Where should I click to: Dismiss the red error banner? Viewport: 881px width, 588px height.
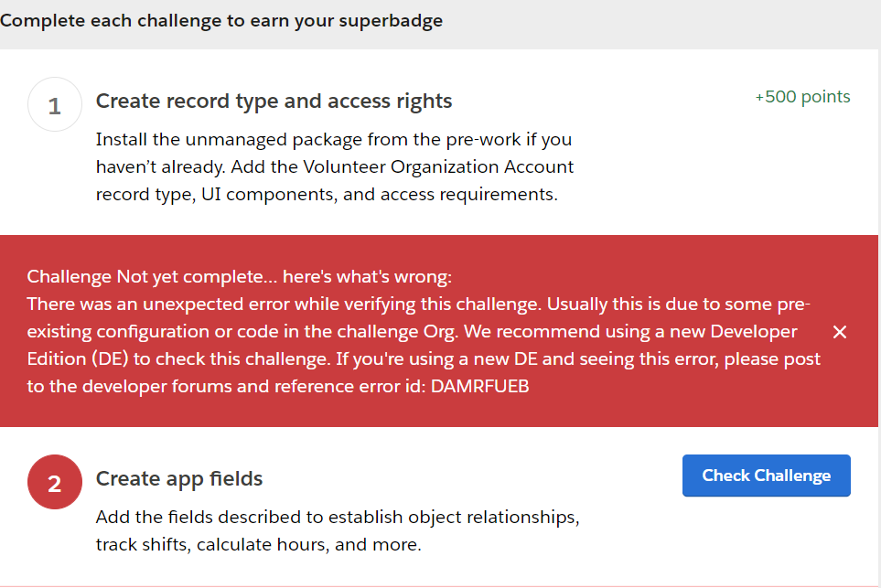pyautogui.click(x=840, y=332)
